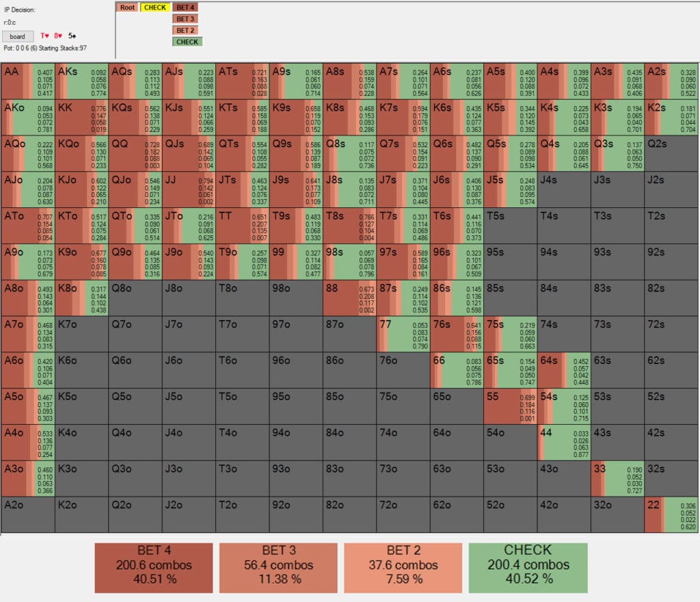Select the yellow CHECK node
The height and width of the screenshot is (602, 700).
(x=154, y=8)
